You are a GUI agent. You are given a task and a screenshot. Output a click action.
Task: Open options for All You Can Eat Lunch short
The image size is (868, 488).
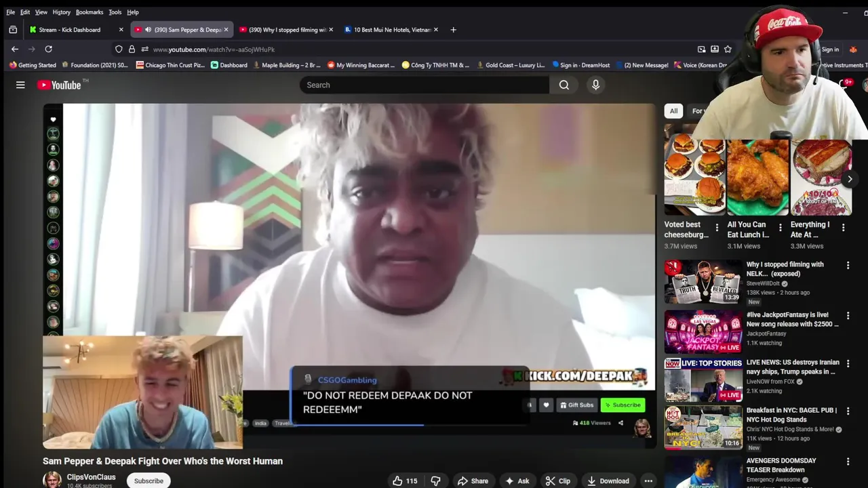coord(780,228)
